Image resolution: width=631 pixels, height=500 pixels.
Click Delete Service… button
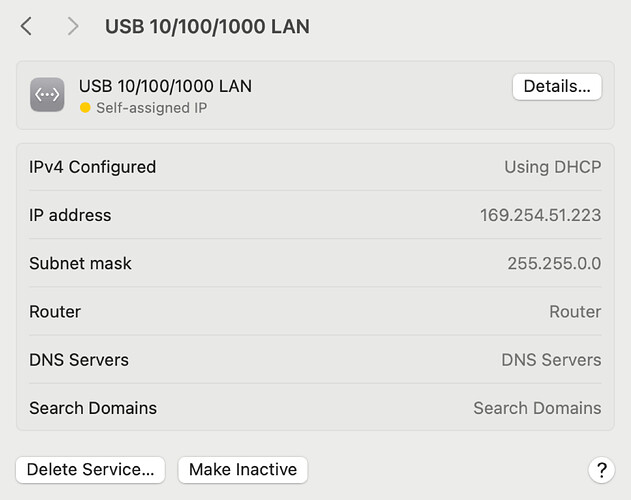pos(91,469)
